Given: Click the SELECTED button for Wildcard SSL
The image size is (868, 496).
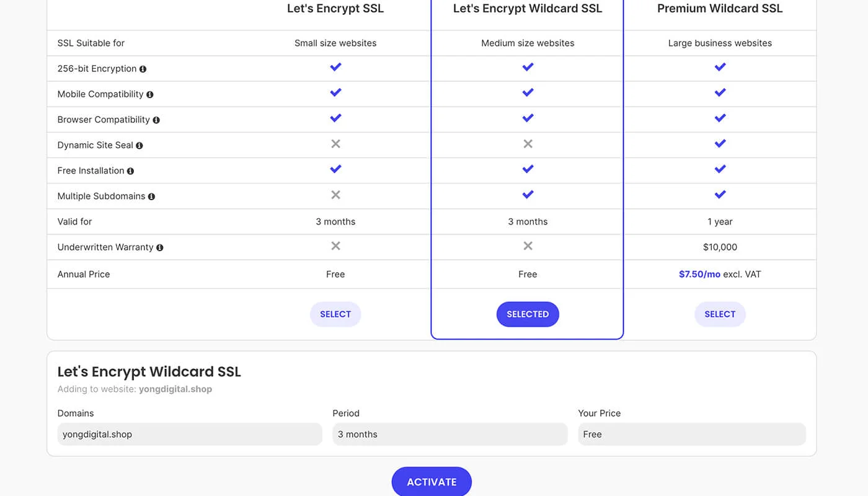Looking at the screenshot, I should click(528, 314).
